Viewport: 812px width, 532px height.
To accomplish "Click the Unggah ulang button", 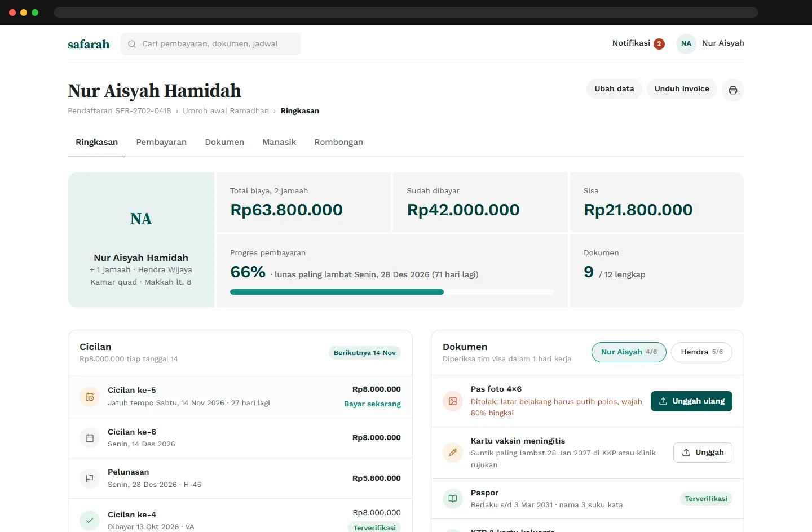I will (x=691, y=401).
